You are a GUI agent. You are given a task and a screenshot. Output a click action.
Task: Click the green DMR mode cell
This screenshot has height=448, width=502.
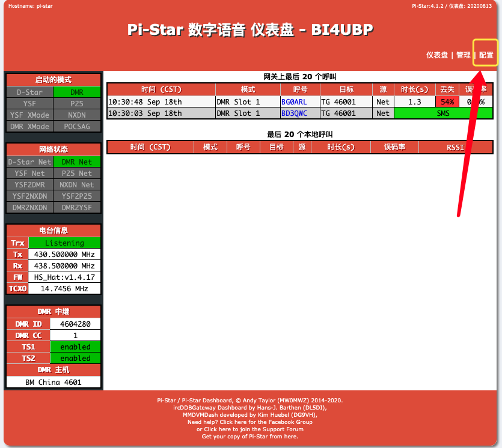(x=77, y=92)
